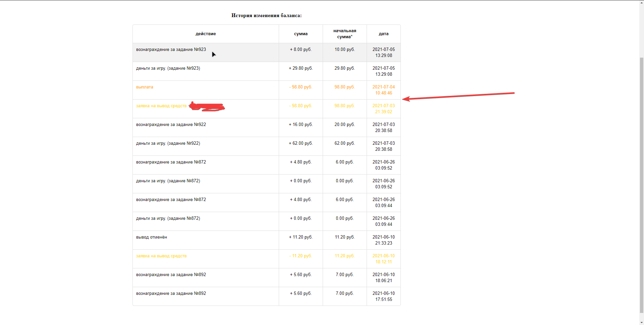
Task: Click '6.00 руб.' in the 03:09:44 row
Action: [345, 200]
